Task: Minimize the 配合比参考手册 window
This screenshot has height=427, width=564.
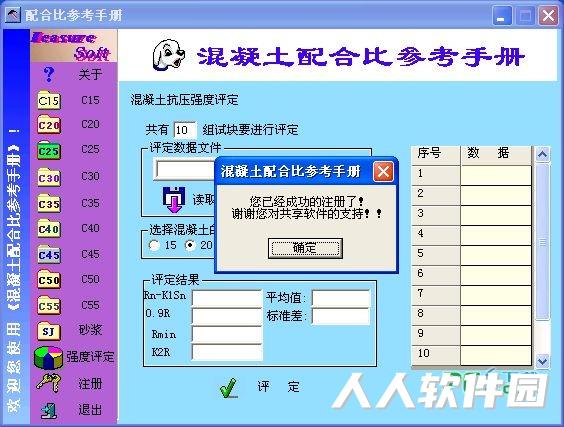Action: pyautogui.click(x=501, y=16)
